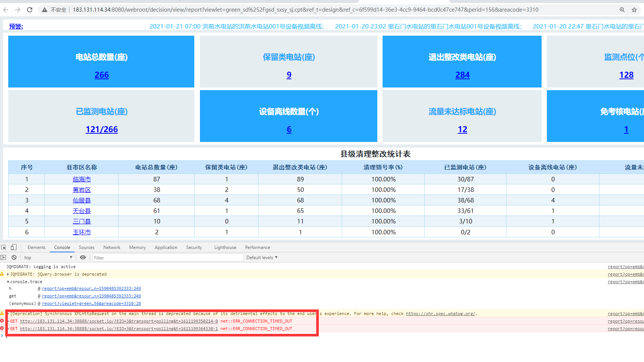Click 设备离线电站(座) column header

coord(552,167)
